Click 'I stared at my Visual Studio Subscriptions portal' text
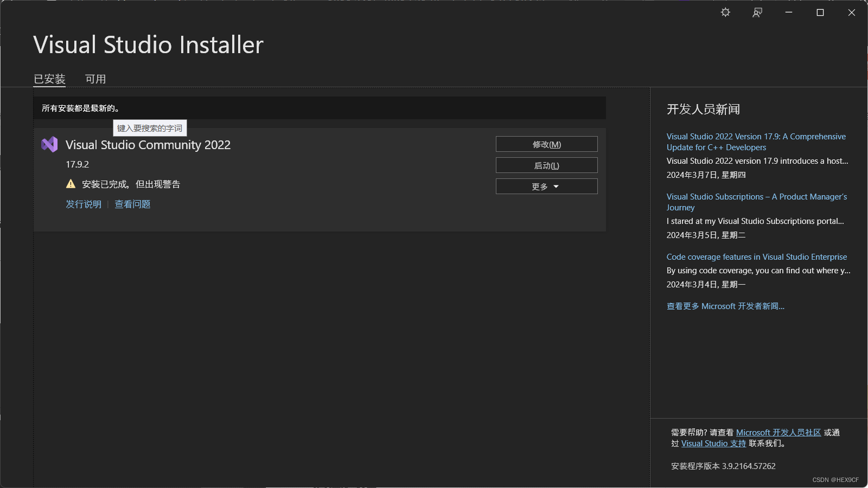Viewport: 868px width, 488px height. click(755, 221)
